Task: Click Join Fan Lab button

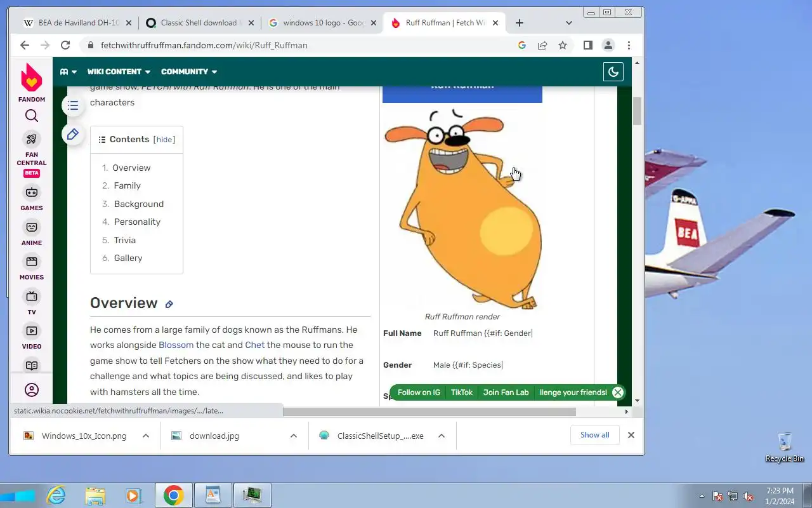Action: (x=506, y=392)
